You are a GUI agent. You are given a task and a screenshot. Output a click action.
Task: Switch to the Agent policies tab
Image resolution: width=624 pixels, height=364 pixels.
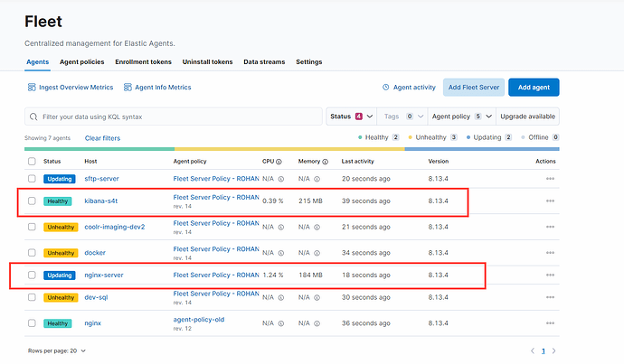82,62
